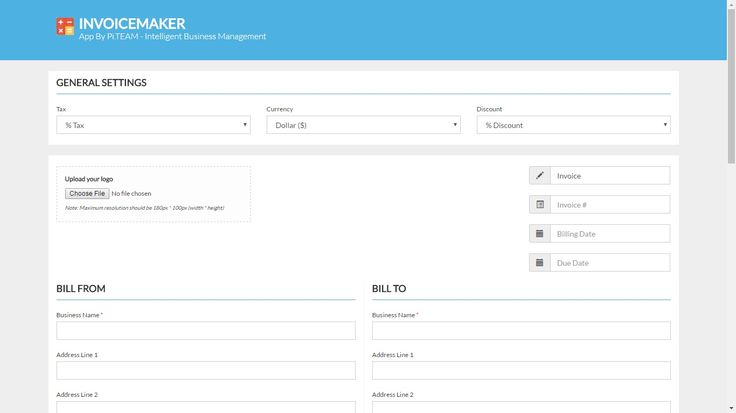Click the maximum resolution note text
The image size is (736, 413).
[145, 208]
